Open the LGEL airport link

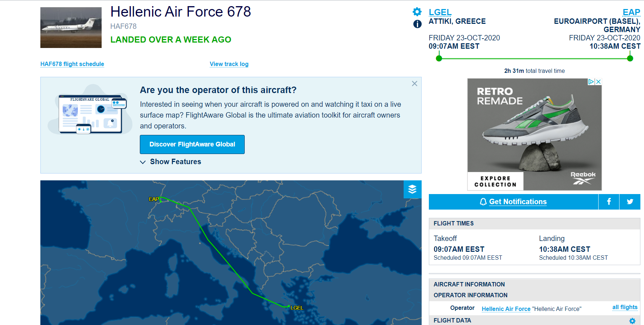pos(440,12)
